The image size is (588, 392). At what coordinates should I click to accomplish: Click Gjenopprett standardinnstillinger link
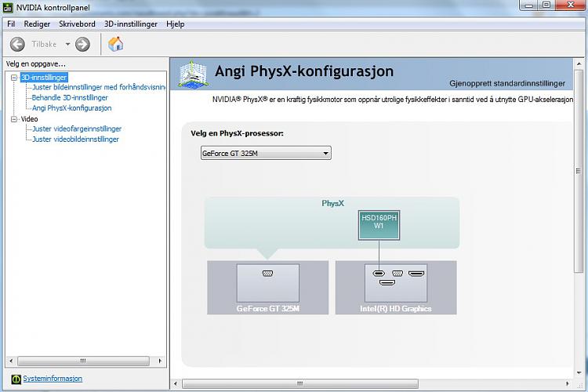tap(507, 83)
